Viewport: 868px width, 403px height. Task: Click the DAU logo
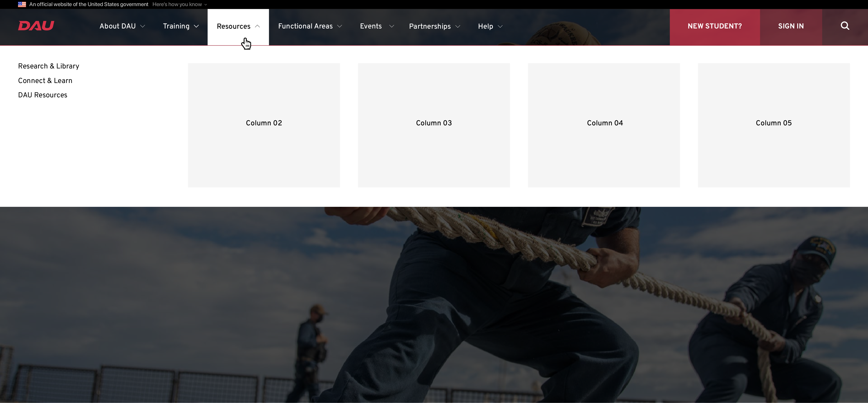[36, 26]
